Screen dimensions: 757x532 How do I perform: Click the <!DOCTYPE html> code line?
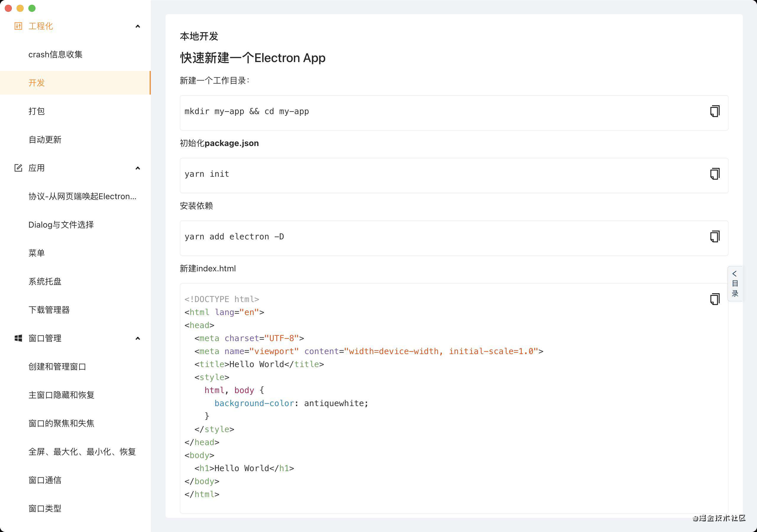tap(222, 299)
